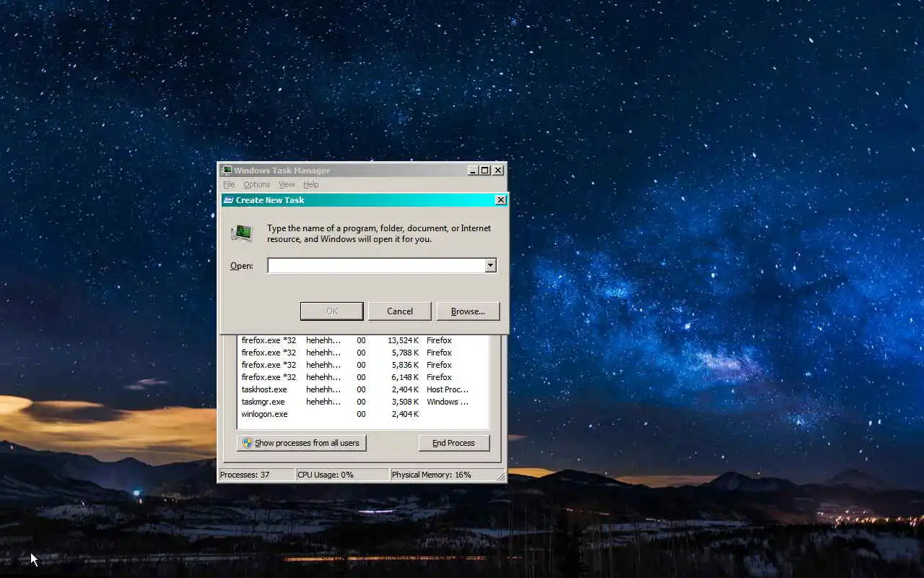This screenshot has height=578, width=924.
Task: Select the firefox.exe row using 5,836 K
Action: point(364,365)
